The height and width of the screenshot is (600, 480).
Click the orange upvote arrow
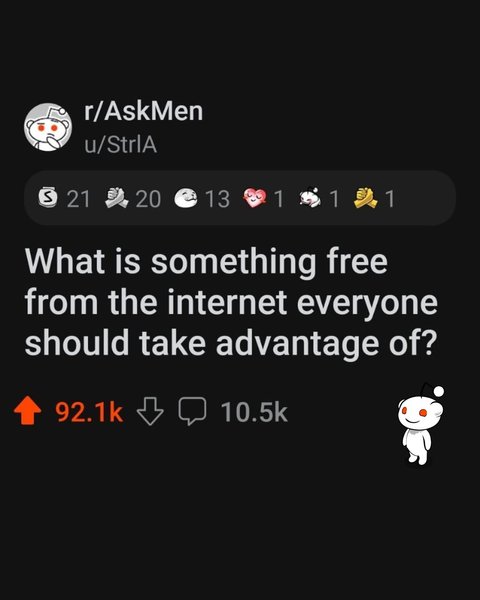[28, 411]
